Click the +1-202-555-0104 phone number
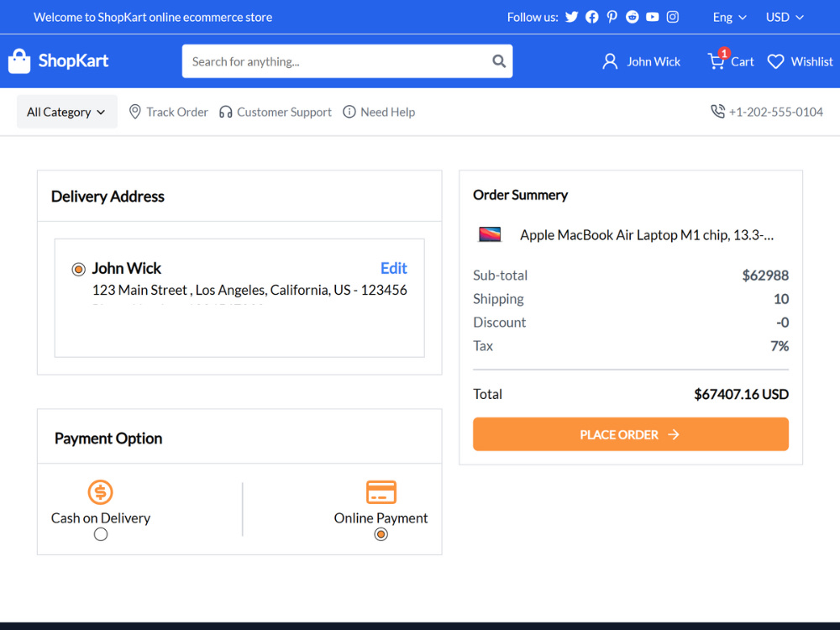This screenshot has height=630, width=840. click(x=775, y=112)
